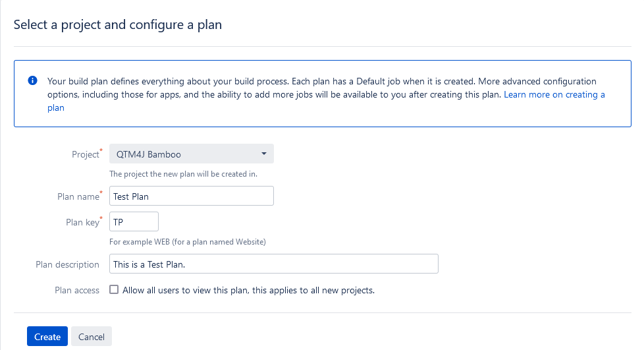Viewport: 644px width, 350px height.
Task: Click the Plan name field label
Action: point(78,196)
